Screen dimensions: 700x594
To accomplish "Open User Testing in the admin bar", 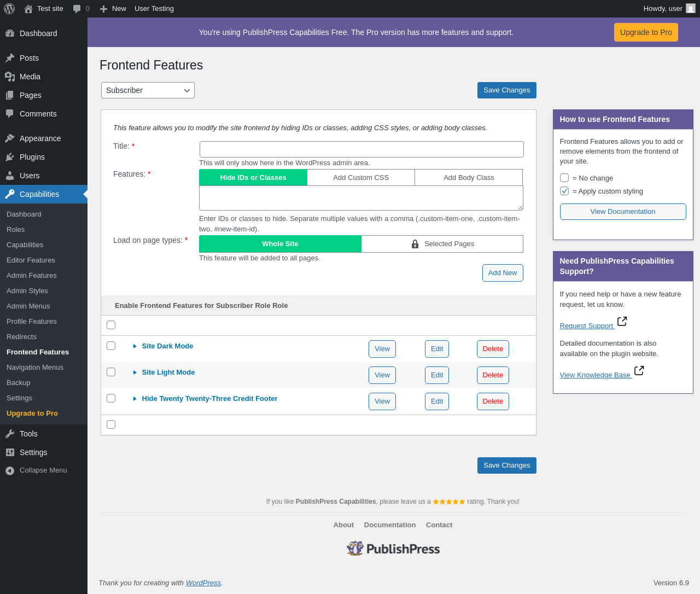I will point(154,9).
